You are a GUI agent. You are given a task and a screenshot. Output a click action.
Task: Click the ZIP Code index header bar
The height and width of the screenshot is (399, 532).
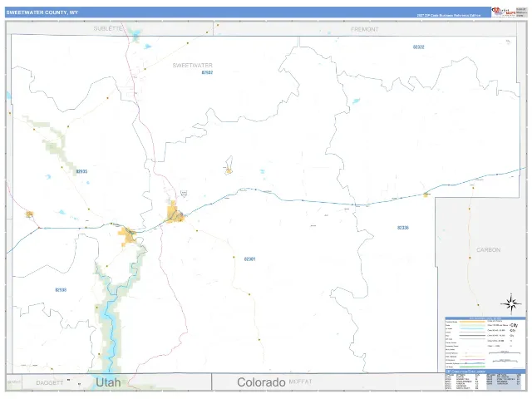point(485,372)
